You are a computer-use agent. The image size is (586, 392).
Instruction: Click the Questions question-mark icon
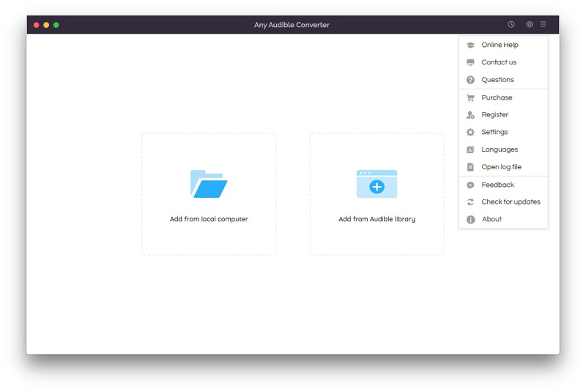pyautogui.click(x=470, y=80)
